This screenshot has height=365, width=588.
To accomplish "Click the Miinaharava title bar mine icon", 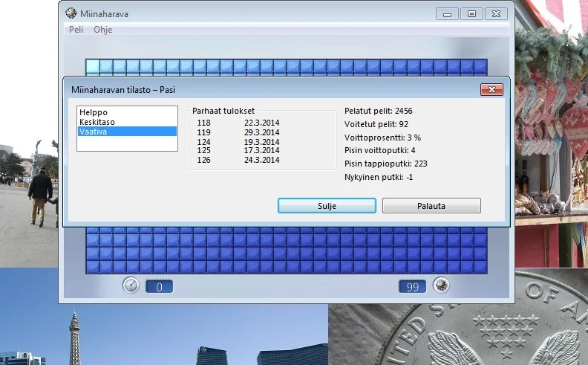I will pyautogui.click(x=71, y=13).
